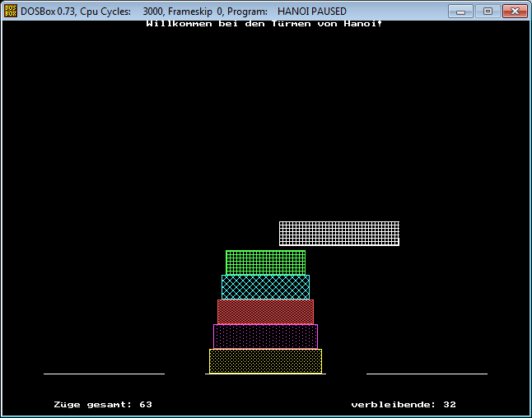
Task: Click the right empty peg base line
Action: pos(427,374)
